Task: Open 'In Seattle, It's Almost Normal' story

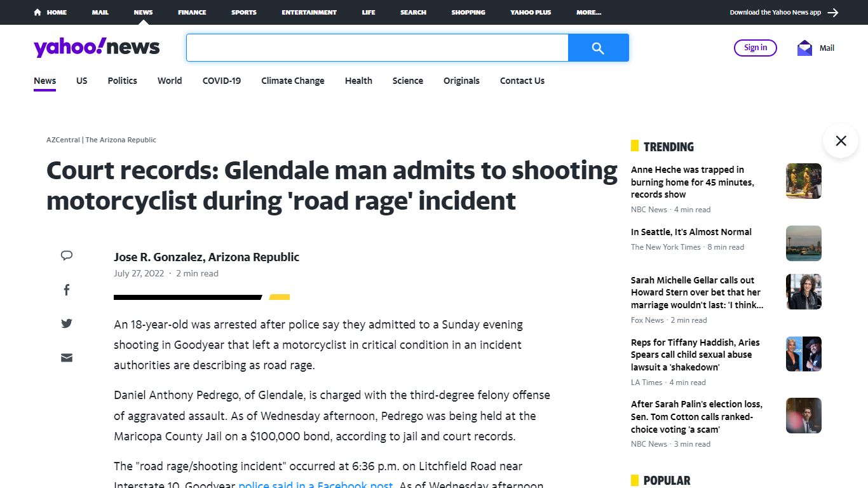Action: tap(691, 232)
